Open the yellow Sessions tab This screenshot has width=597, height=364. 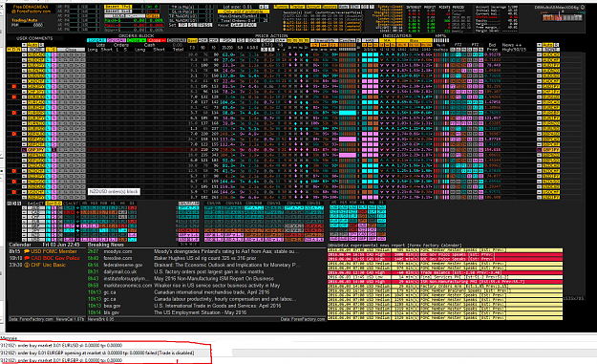pos(330,7)
